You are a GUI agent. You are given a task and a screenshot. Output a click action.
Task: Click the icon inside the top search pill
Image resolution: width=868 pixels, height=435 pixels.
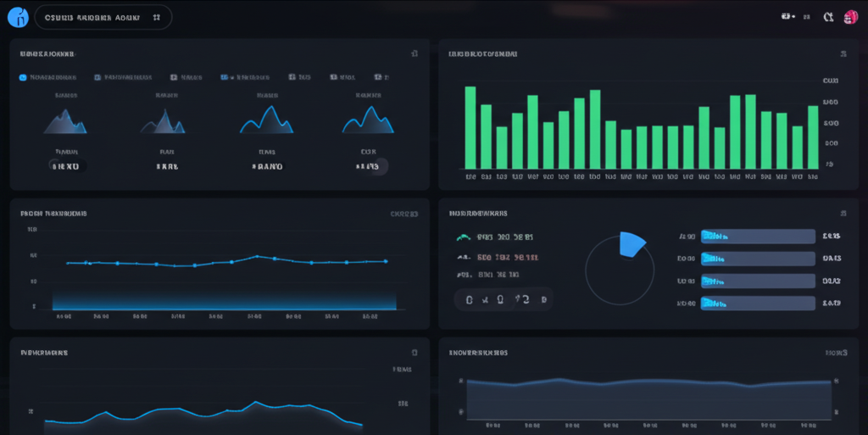coord(156,17)
